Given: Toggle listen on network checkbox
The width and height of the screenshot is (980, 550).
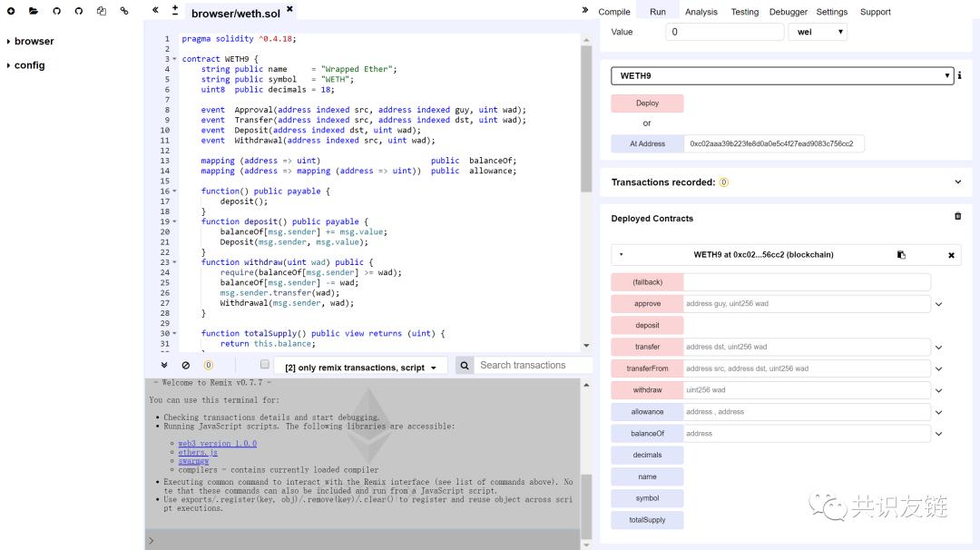Looking at the screenshot, I should (x=265, y=364).
